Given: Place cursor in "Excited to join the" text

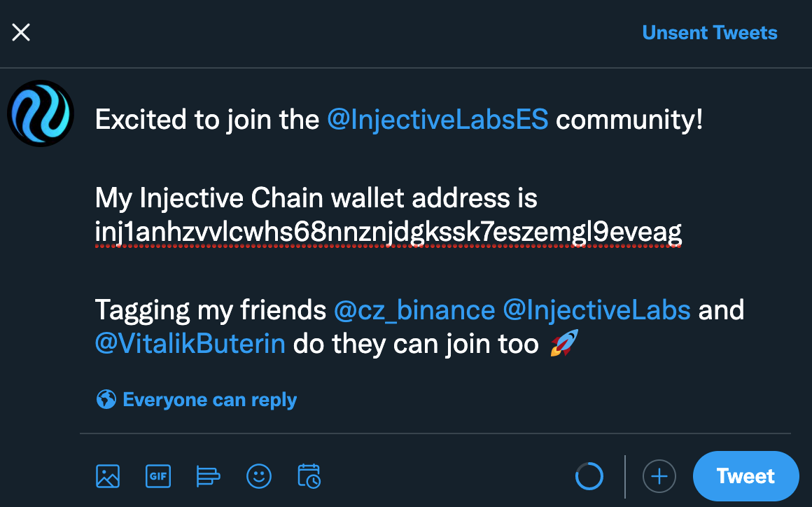Looking at the screenshot, I should 206,120.
